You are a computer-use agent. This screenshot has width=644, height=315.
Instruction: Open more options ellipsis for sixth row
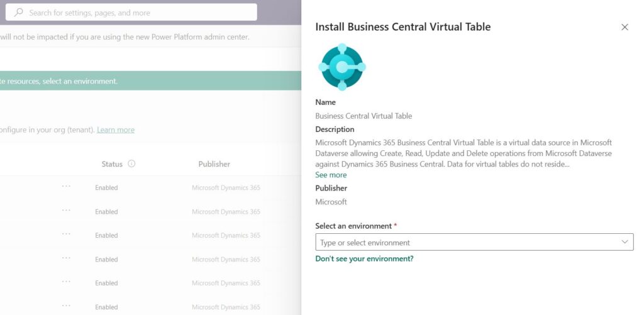pyautogui.click(x=66, y=307)
